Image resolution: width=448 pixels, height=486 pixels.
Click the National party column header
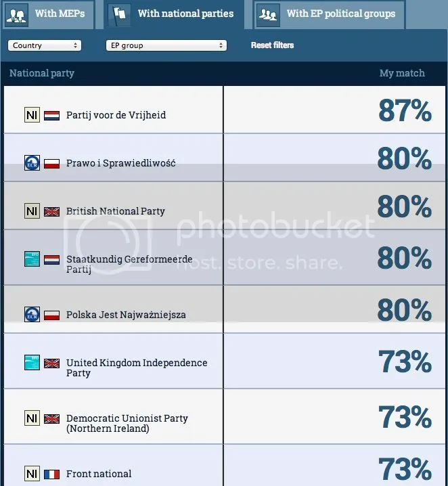point(42,73)
